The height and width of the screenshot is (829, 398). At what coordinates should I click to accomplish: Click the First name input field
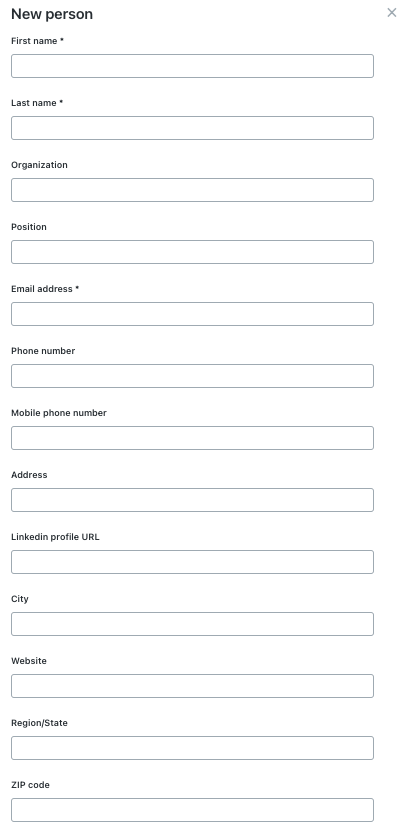pos(192,66)
